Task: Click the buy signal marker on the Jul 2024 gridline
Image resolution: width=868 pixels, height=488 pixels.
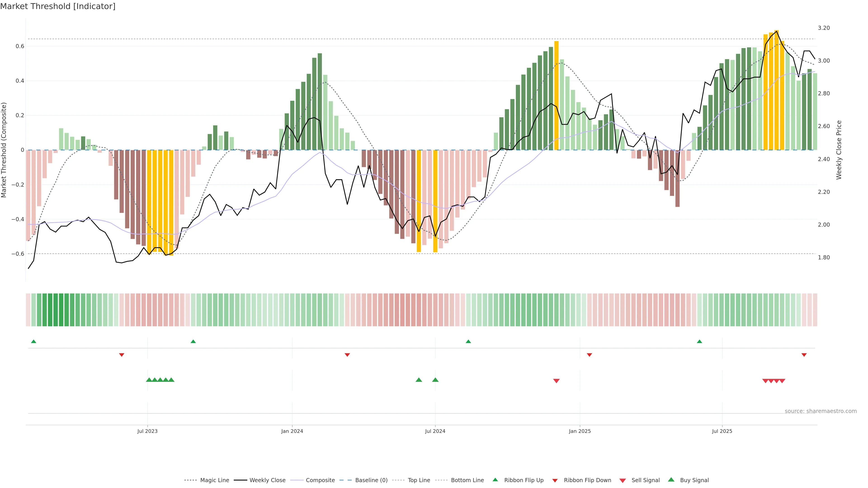Action: click(435, 380)
